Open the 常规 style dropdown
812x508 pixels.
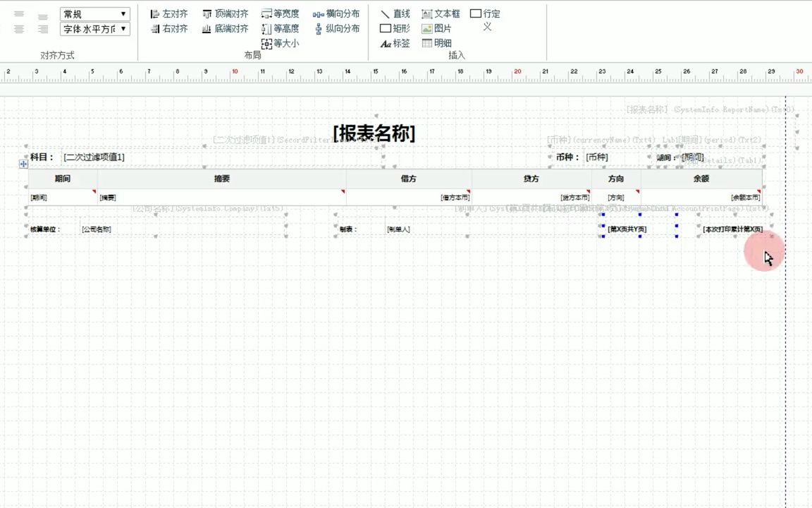(94, 13)
